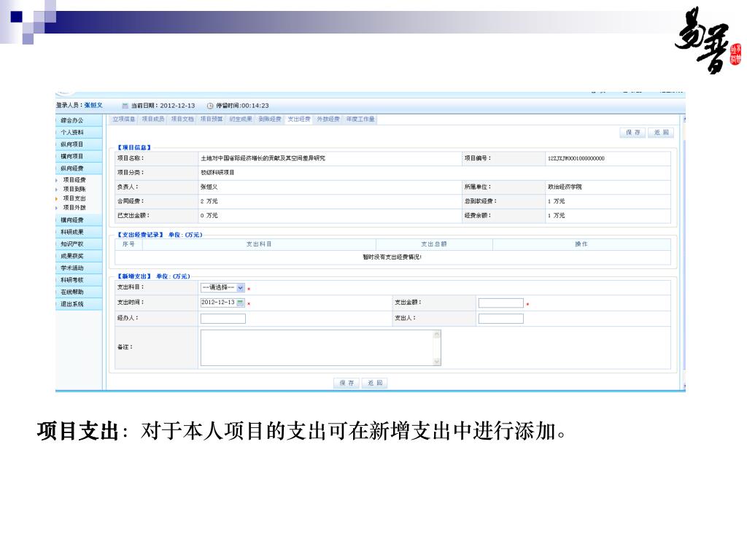Click the 支出人 input box
747x560 pixels.
pyautogui.click(x=500, y=319)
